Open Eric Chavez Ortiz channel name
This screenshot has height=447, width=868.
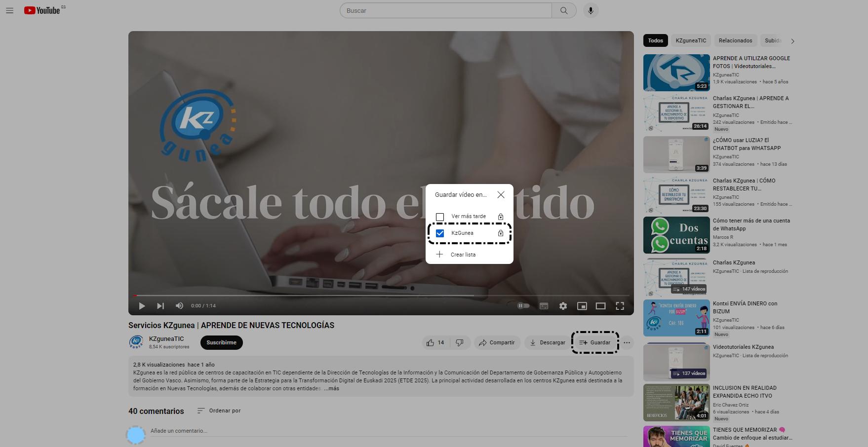731,405
